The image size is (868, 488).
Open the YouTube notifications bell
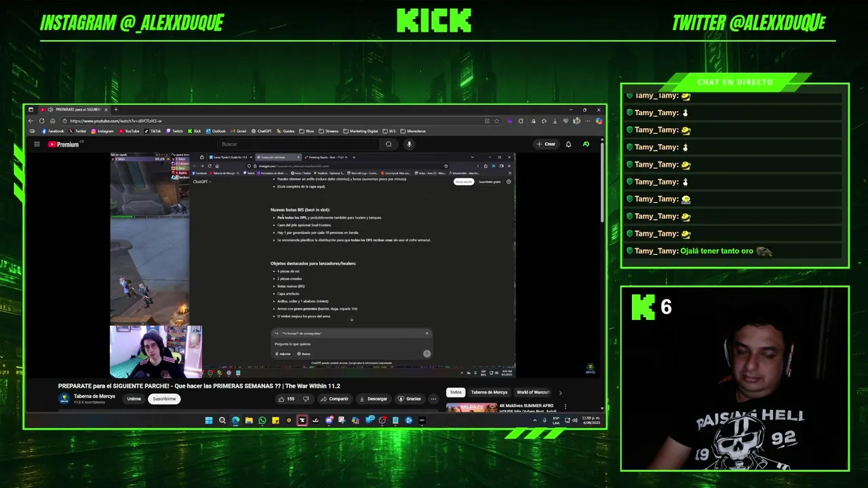click(x=568, y=144)
